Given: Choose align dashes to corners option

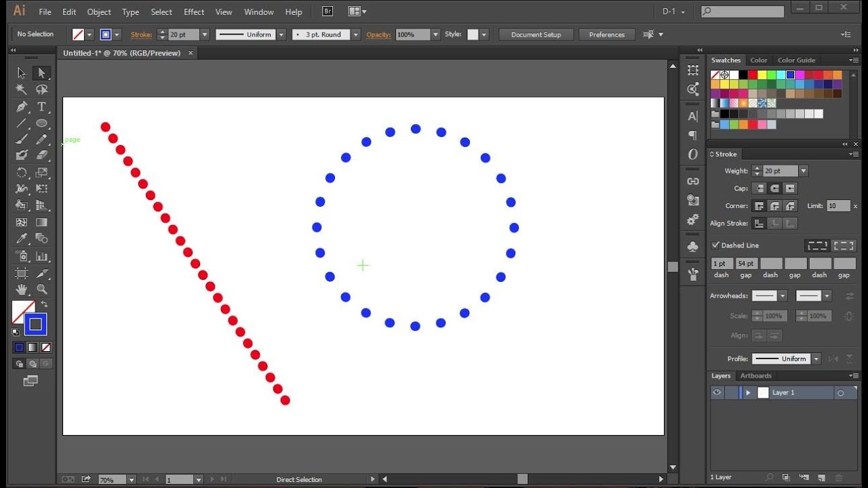Looking at the screenshot, I should 844,245.
